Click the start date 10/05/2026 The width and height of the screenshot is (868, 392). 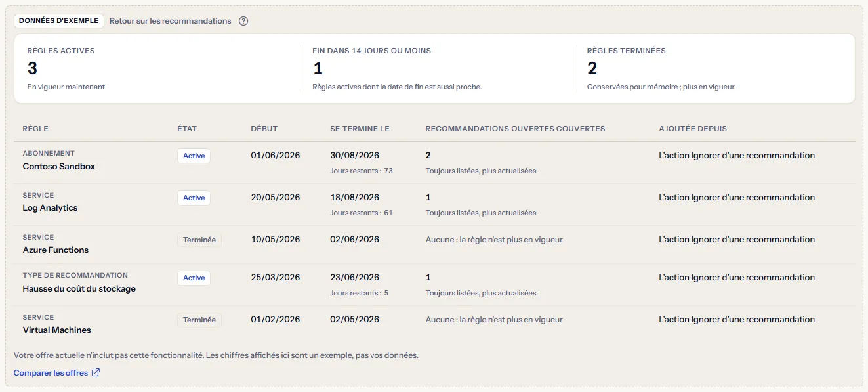(276, 240)
